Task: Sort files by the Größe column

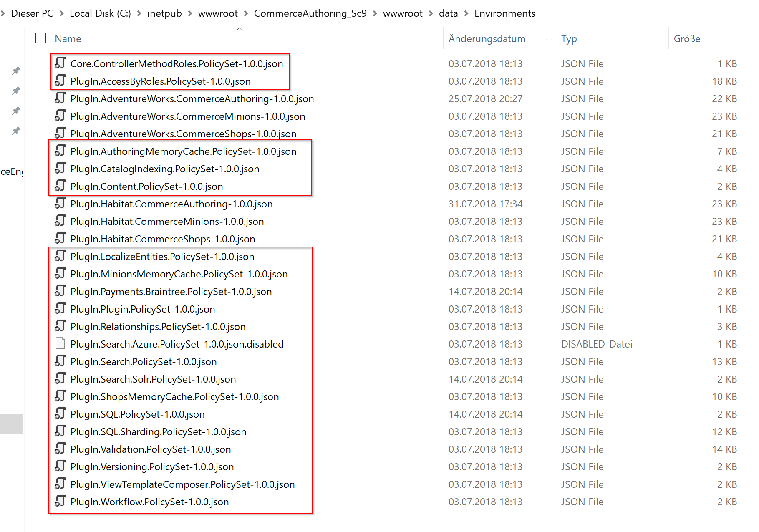Action: tap(687, 39)
